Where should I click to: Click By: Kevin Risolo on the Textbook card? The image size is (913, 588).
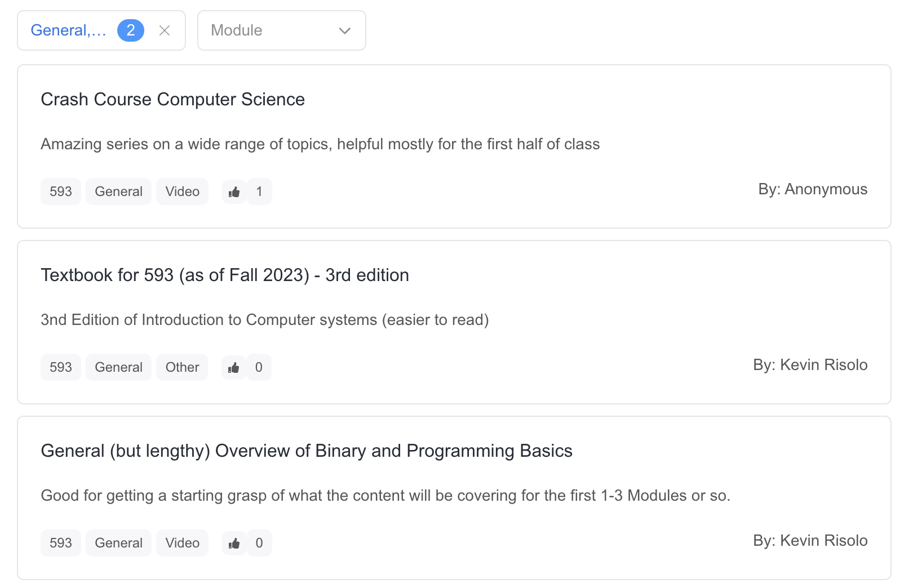pos(810,365)
